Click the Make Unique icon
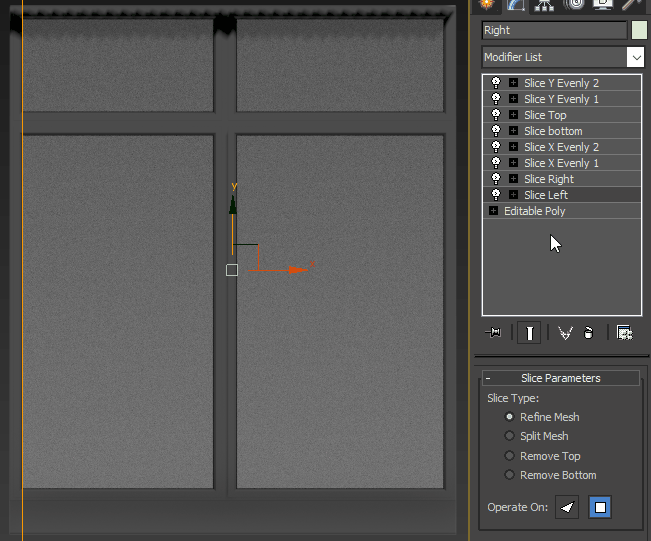 (x=565, y=333)
